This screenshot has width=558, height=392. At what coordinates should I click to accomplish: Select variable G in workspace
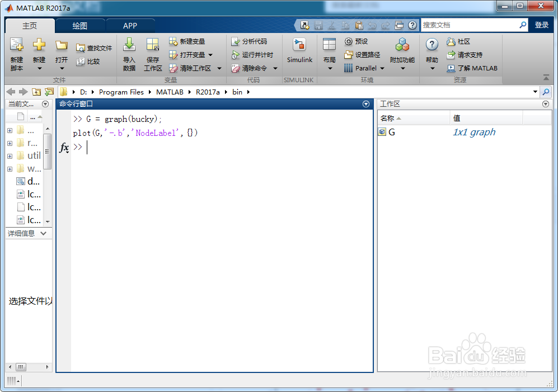click(391, 132)
